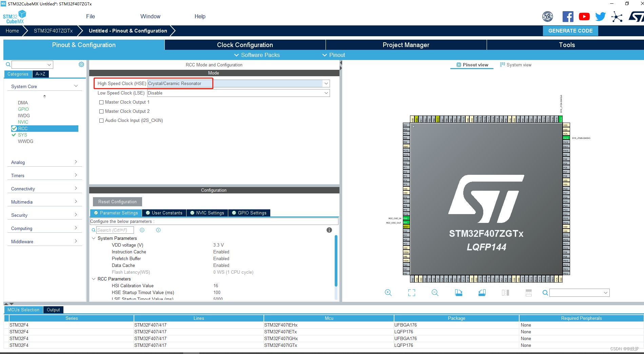
Task: Click the parameter search magnifier icon
Action: [x=94, y=230]
